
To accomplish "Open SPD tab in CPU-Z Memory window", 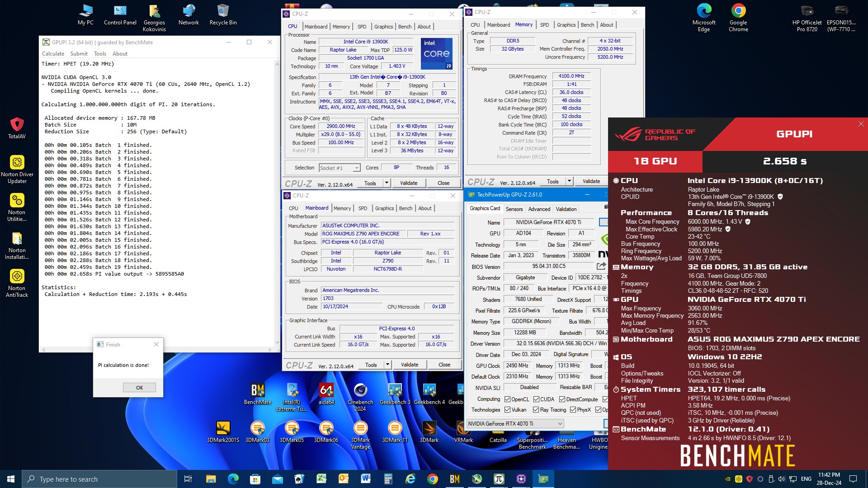I will pyautogui.click(x=544, y=25).
